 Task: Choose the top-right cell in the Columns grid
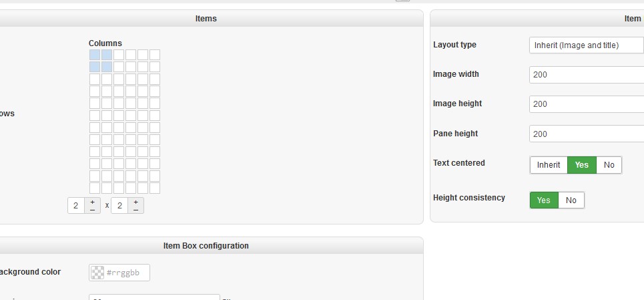coord(155,55)
